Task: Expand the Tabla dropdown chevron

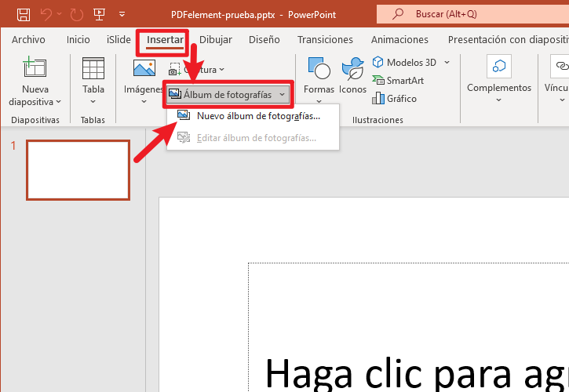Action: (93, 102)
